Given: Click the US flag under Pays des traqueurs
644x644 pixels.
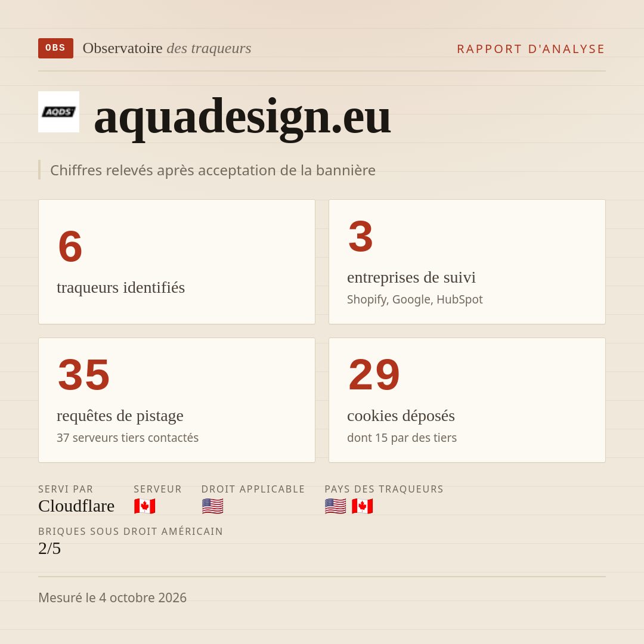Looking at the screenshot, I should 336,506.
